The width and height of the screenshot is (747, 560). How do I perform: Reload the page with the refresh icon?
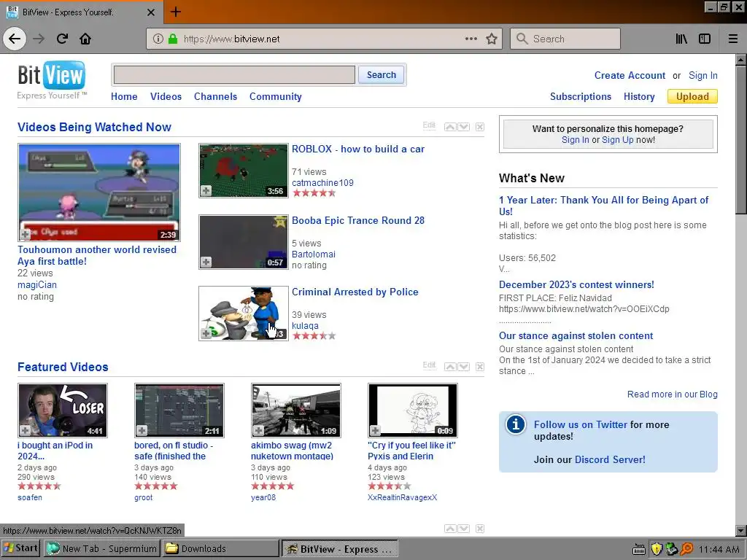tap(62, 39)
